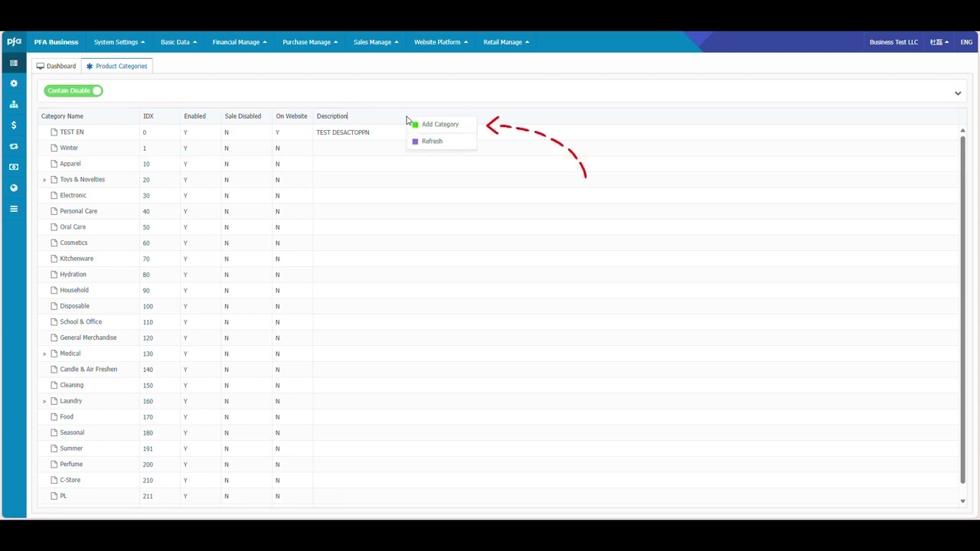Image resolution: width=980 pixels, height=551 pixels.
Task: Switch language using the ENG button
Action: tap(966, 42)
